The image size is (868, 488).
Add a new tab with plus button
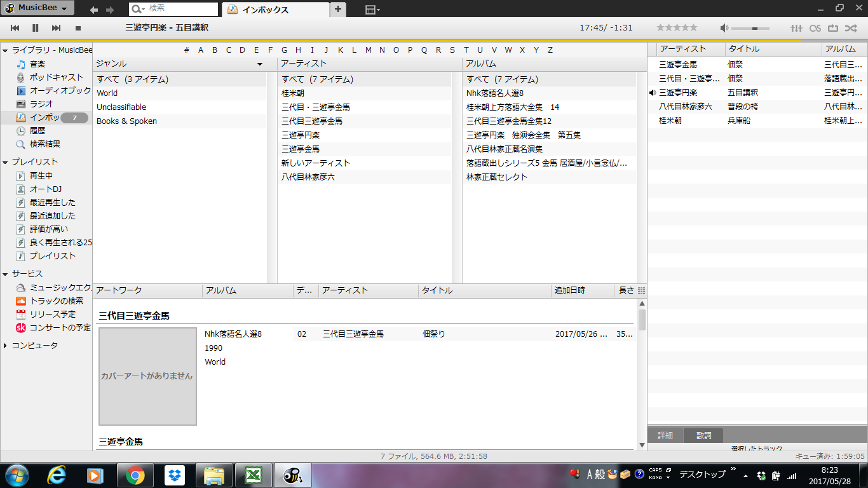(x=338, y=9)
